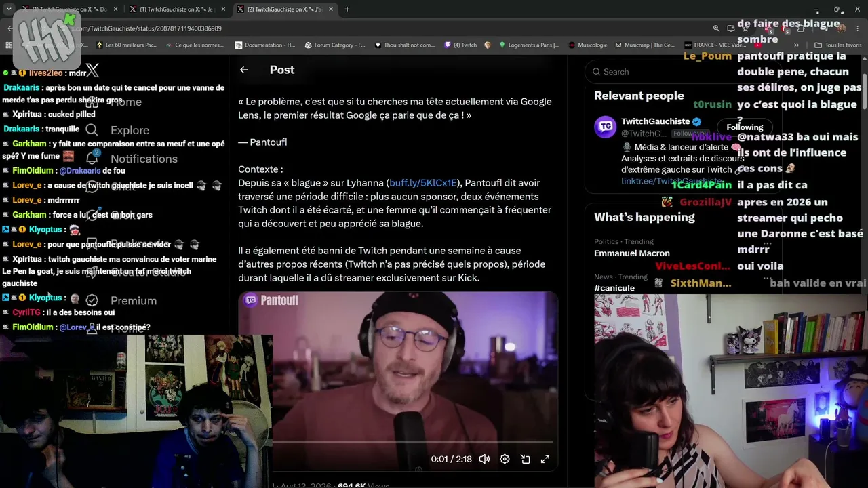Click the TwitchGauchiste profile avatar
This screenshot has height=488, width=868.
tap(605, 127)
